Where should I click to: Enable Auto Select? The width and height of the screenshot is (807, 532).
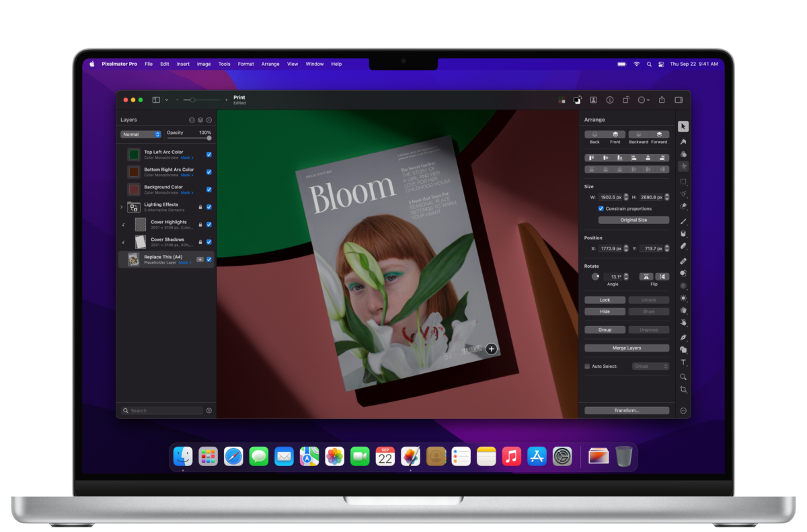click(586, 366)
